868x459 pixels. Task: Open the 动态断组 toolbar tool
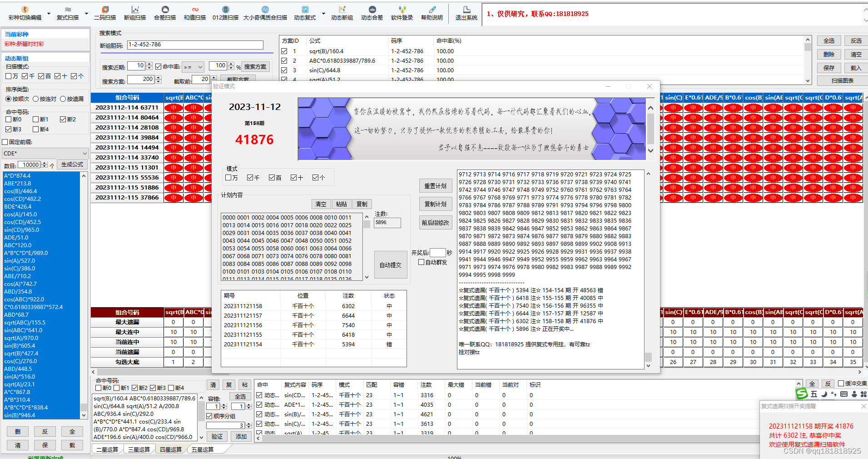(342, 13)
